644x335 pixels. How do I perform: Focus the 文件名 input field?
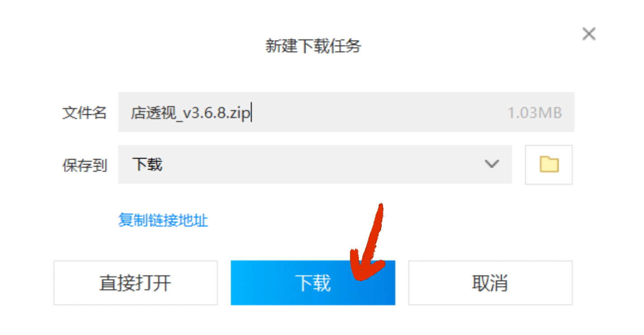coord(346,112)
